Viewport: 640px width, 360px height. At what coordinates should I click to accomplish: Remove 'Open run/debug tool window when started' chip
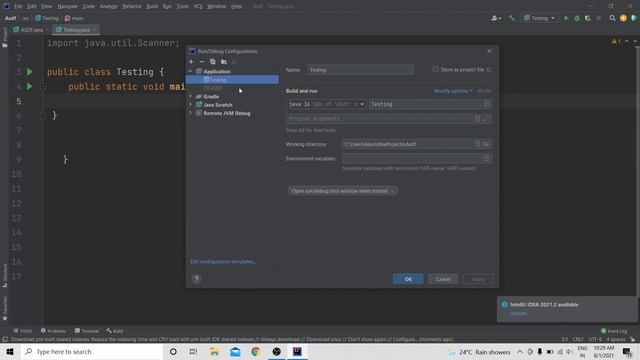(x=393, y=191)
